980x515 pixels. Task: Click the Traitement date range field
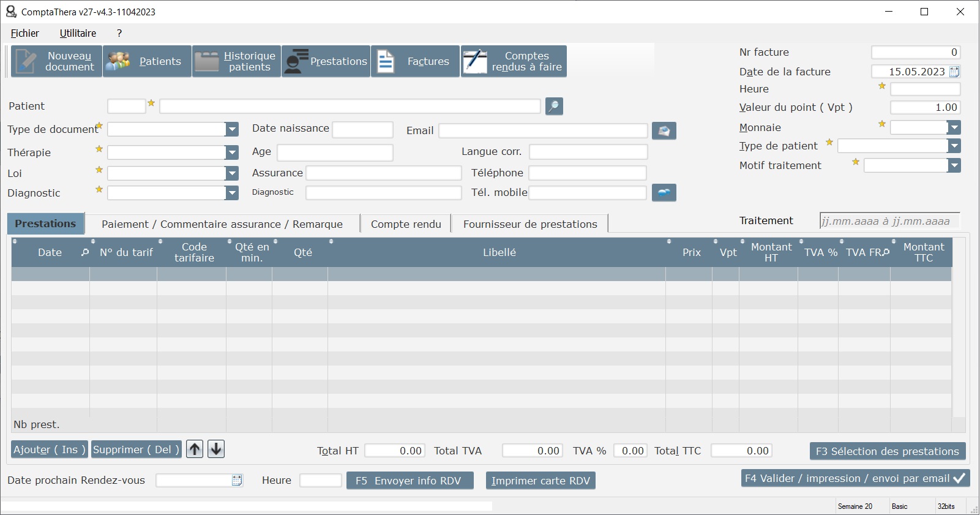pos(889,221)
